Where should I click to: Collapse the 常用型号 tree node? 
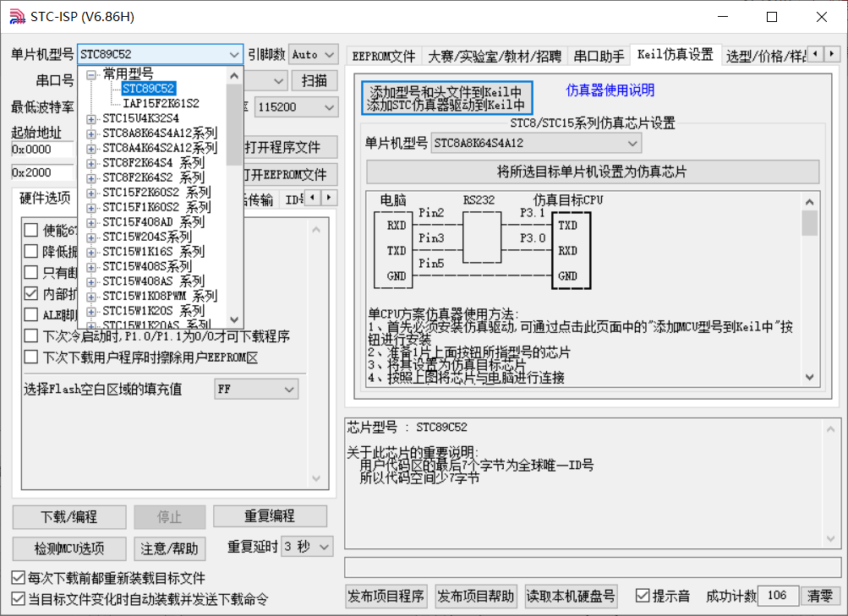(x=90, y=73)
